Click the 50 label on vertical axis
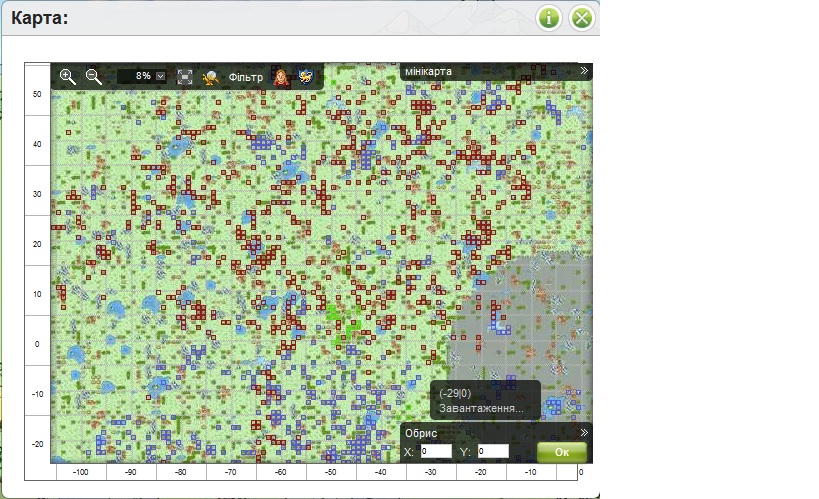The height and width of the screenshot is (499, 819). coord(37,94)
